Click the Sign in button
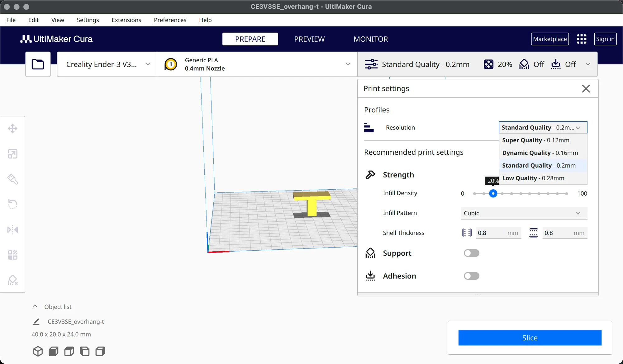The width and height of the screenshot is (623, 364). click(x=605, y=39)
